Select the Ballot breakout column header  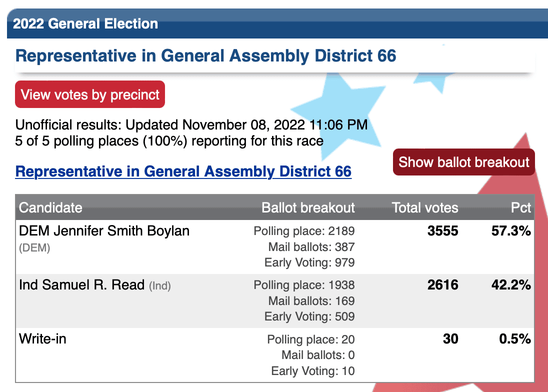[308, 207]
